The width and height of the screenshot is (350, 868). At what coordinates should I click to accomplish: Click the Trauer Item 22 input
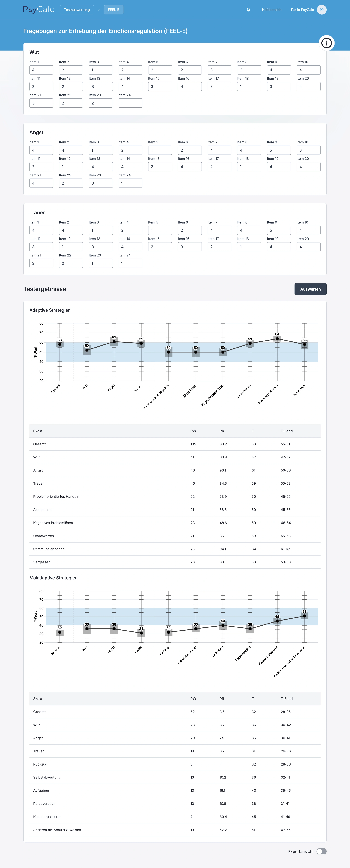(71, 263)
